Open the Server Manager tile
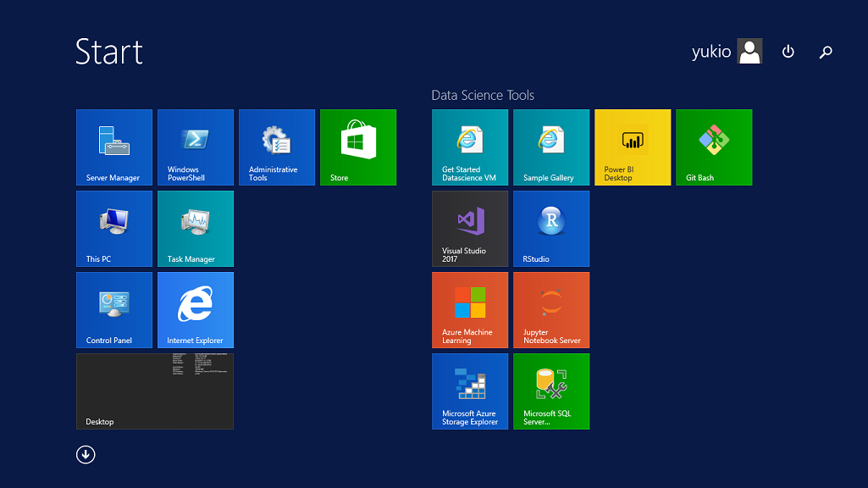 (x=114, y=147)
